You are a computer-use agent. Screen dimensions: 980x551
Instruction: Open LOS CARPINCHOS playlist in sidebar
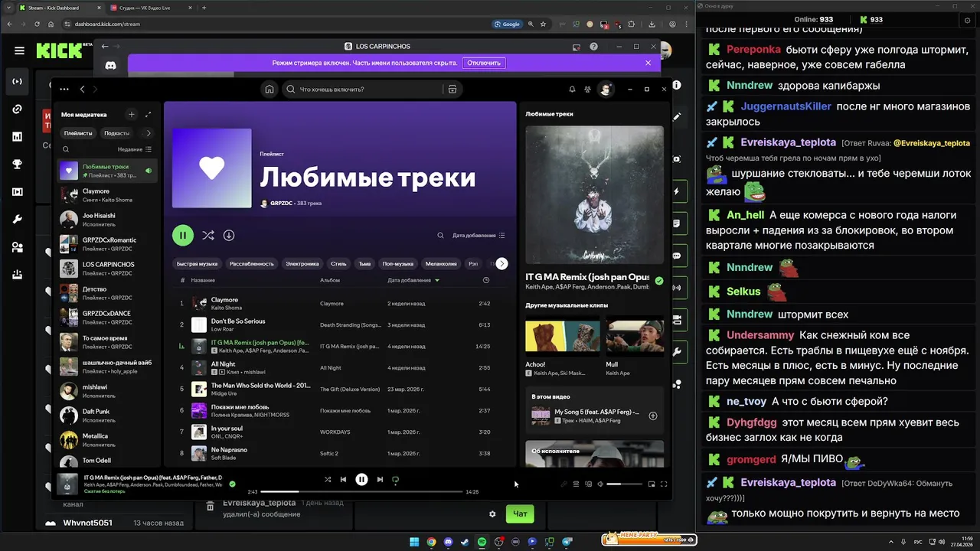pyautogui.click(x=107, y=269)
